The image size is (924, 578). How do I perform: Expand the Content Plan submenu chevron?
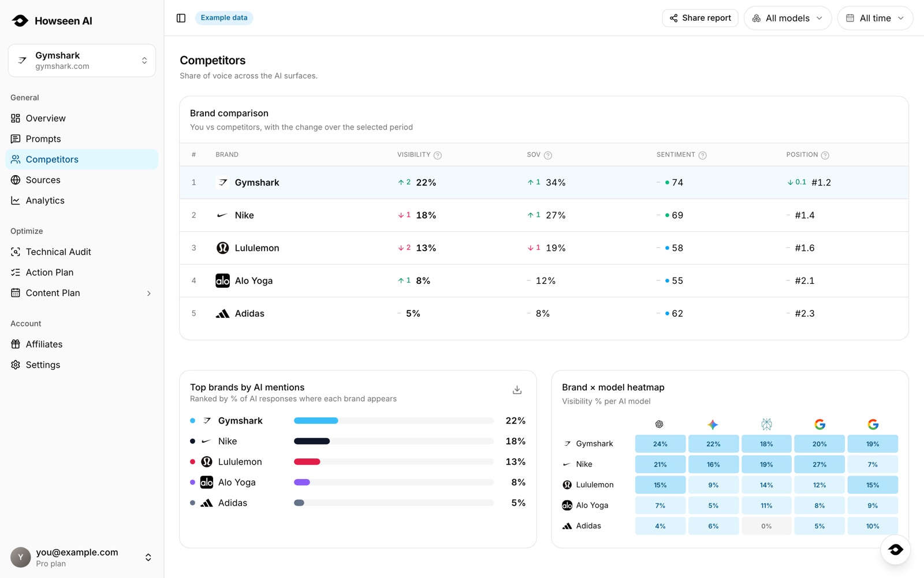point(148,293)
